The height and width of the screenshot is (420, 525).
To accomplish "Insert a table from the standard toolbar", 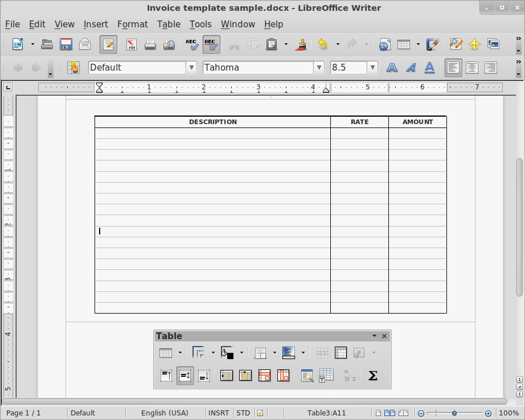I will click(404, 44).
